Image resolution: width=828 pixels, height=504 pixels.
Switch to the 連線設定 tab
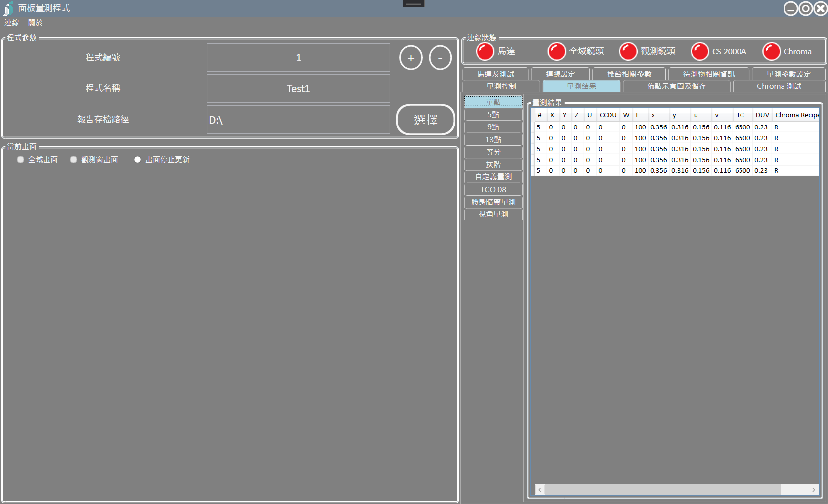point(561,74)
